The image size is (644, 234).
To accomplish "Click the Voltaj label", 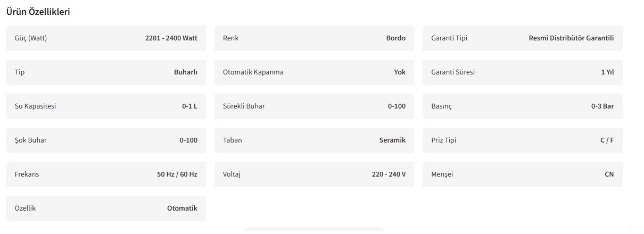I will 232,174.
